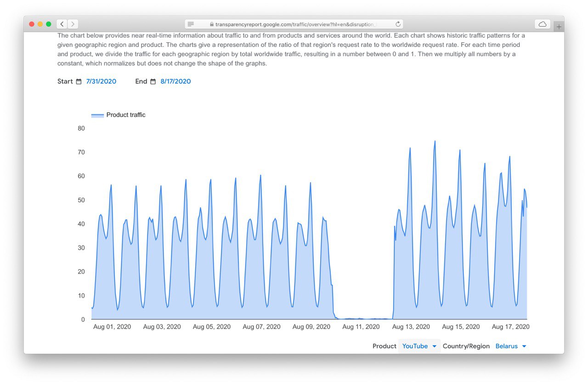Screen dimensions: 588x385
Task: Go forward with Safari's forward arrow
Action: click(73, 24)
